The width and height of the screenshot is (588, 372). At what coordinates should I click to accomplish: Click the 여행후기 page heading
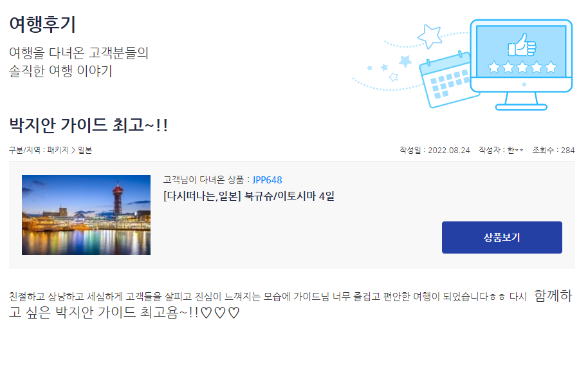(x=42, y=24)
